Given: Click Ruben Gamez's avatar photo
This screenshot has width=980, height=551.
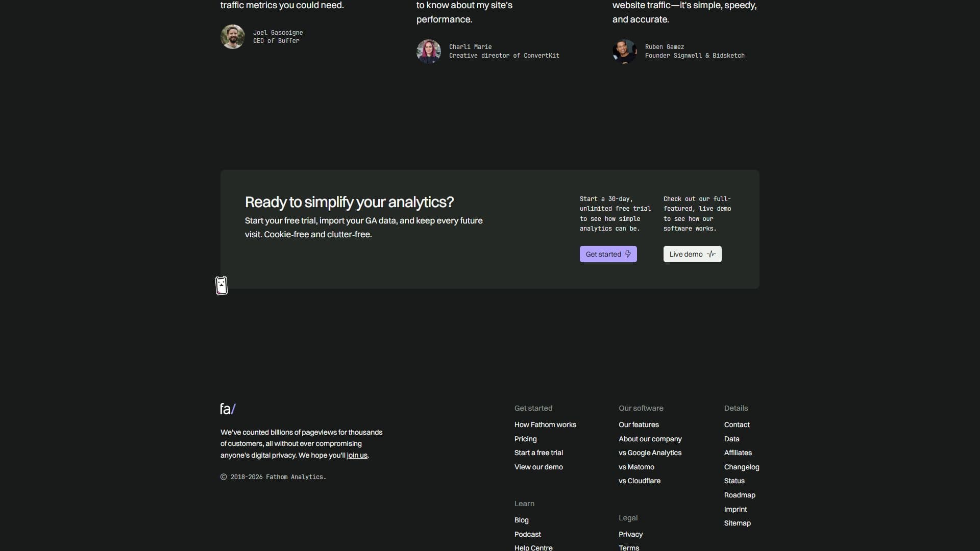Looking at the screenshot, I should 625,51.
